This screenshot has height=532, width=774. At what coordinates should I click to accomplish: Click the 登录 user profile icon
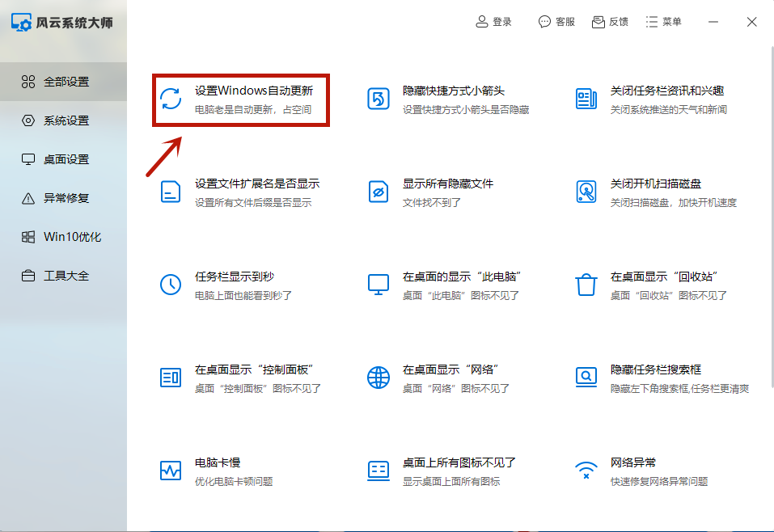[482, 22]
